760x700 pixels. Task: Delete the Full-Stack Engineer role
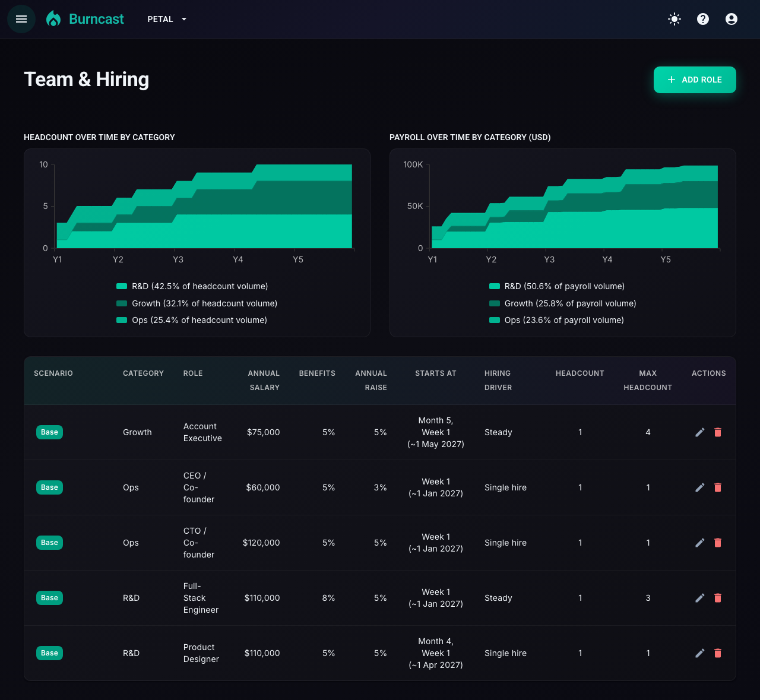pyautogui.click(x=718, y=598)
